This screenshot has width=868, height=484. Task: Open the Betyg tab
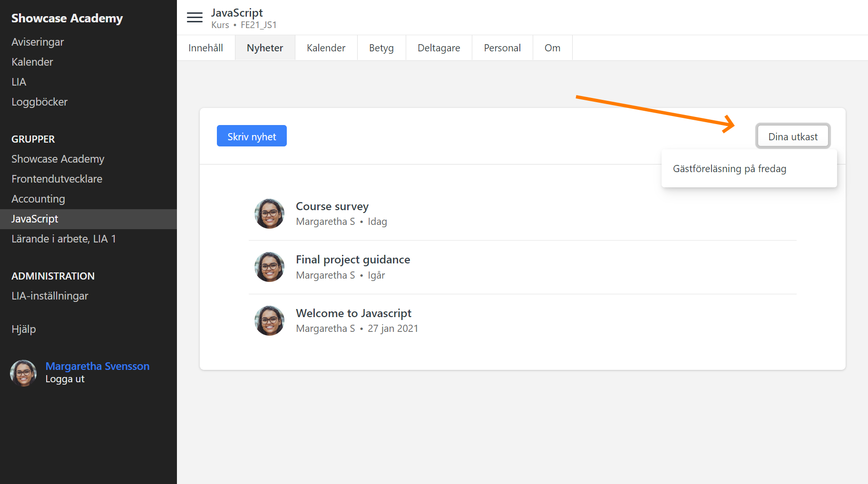381,48
